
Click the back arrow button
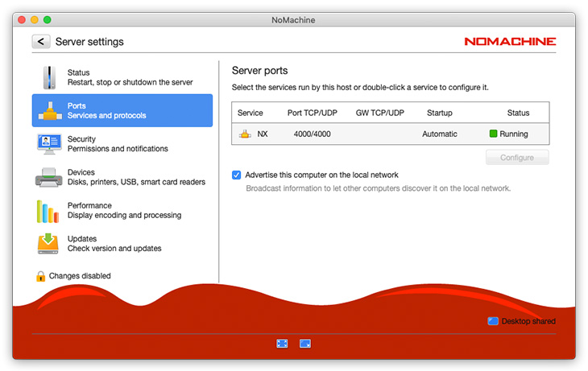[x=41, y=42]
